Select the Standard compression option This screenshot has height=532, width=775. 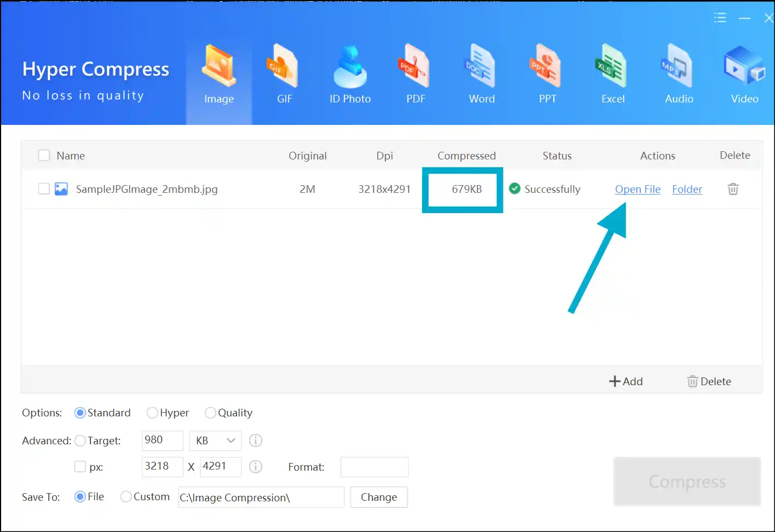102,413
